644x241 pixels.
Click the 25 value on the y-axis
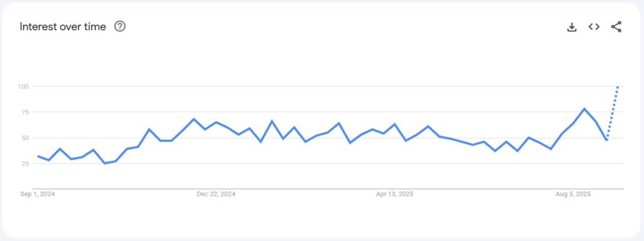pyautogui.click(x=25, y=164)
